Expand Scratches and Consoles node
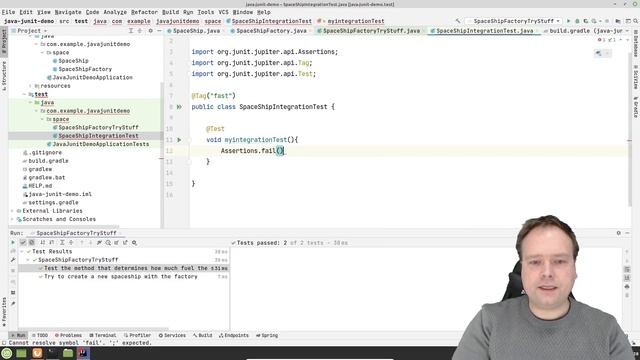 click(x=12, y=219)
